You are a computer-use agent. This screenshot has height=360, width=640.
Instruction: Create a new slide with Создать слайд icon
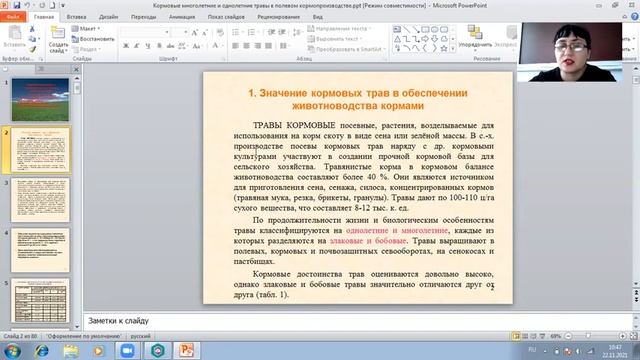coord(58,33)
